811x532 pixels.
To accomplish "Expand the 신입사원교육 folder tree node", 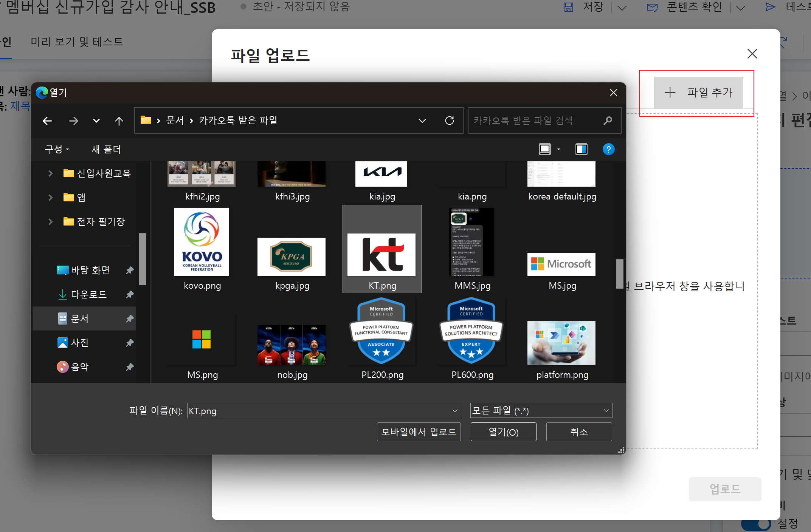I will click(50, 173).
